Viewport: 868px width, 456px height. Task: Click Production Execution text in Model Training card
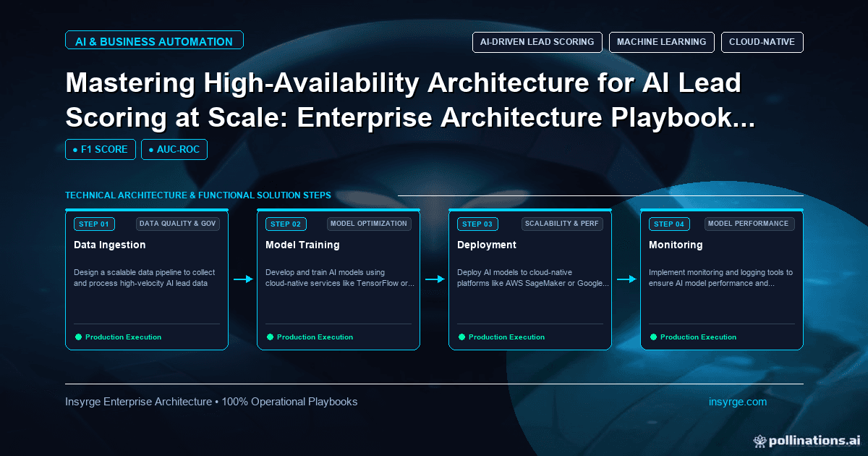pyautogui.click(x=315, y=337)
